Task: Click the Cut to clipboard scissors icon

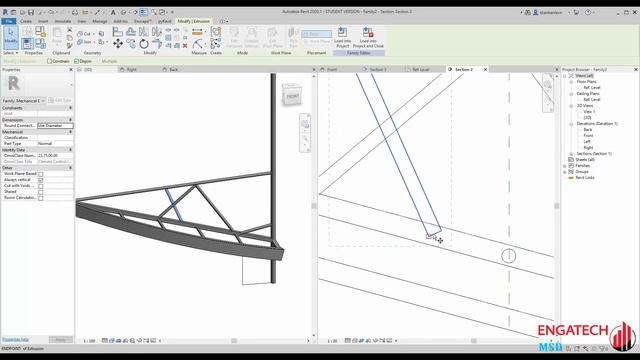Action: [x=69, y=30]
